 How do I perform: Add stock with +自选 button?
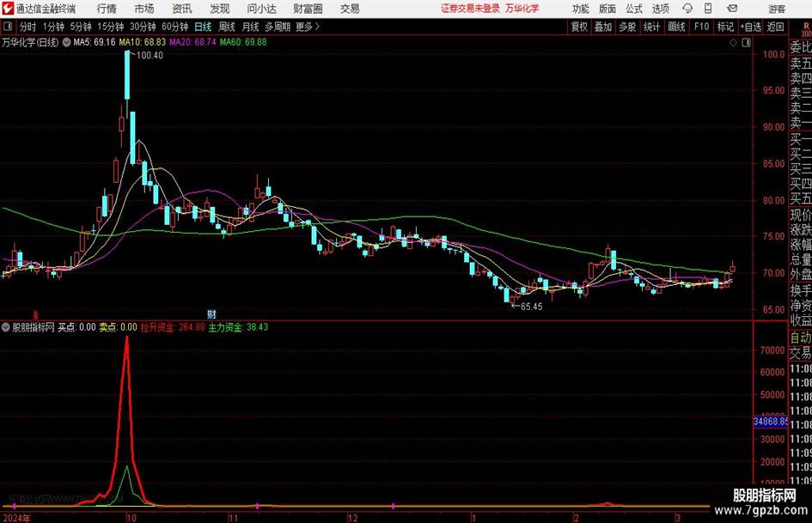(x=750, y=27)
